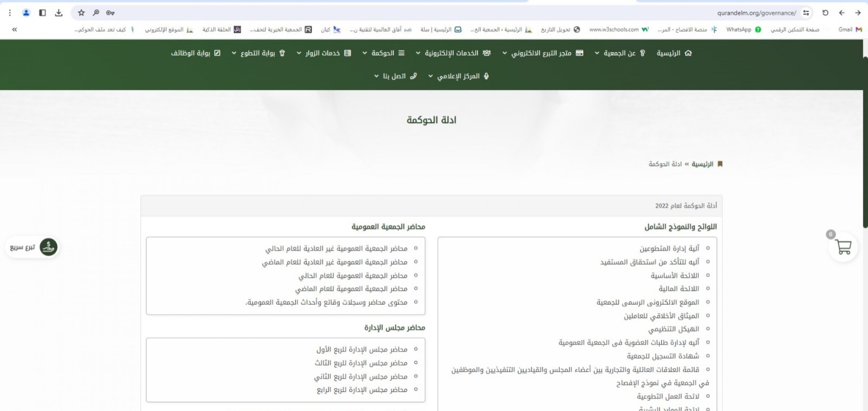Open the أدلة الحوكمة لعام 2022 panel header
868x411 pixels.
[x=431, y=206]
